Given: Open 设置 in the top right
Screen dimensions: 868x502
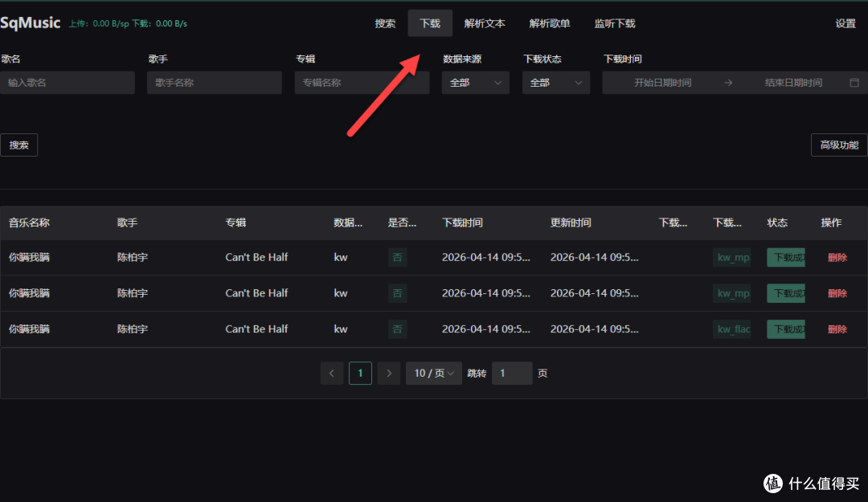Looking at the screenshot, I should 845,23.
